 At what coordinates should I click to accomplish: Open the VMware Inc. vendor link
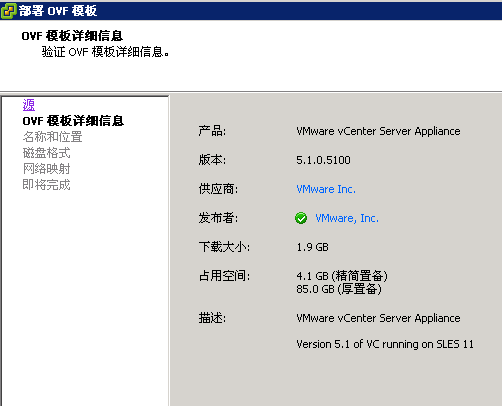(x=326, y=189)
